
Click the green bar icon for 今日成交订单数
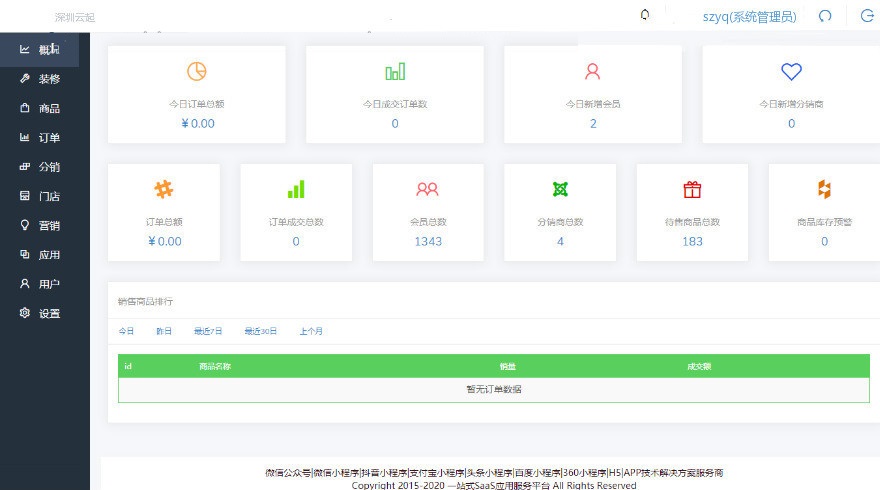pyautogui.click(x=395, y=72)
